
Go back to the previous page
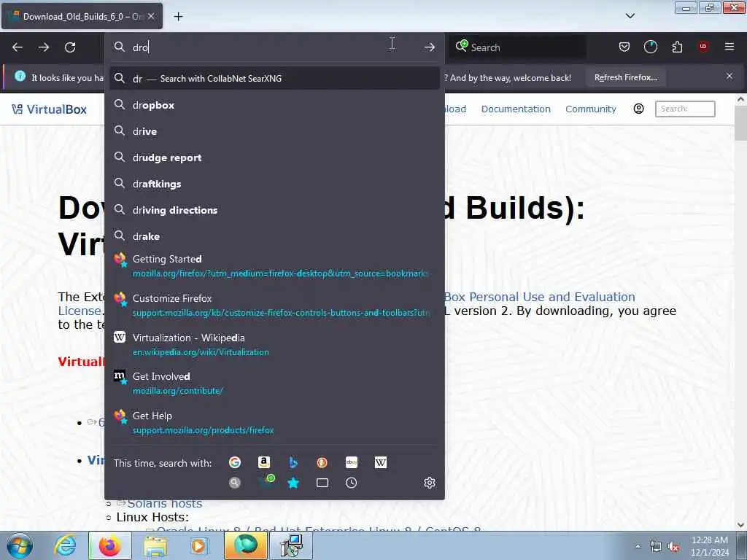coord(18,47)
